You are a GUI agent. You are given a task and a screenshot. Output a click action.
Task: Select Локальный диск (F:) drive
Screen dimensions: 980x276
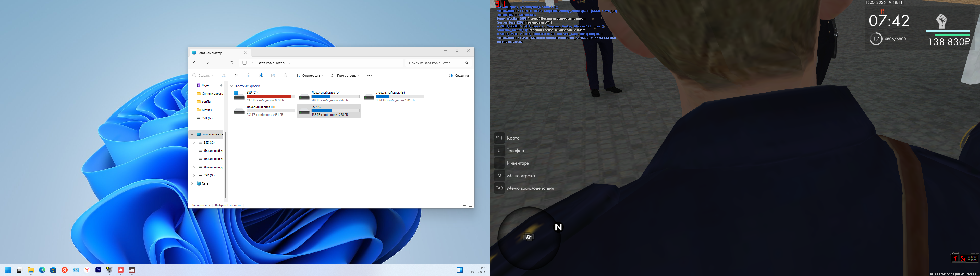264,111
